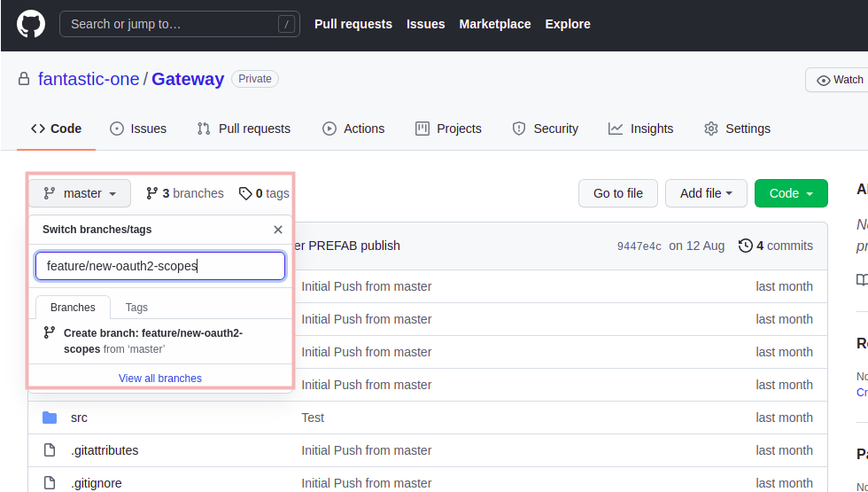Click the commits history clock icon
Screen dimensions: 868x492
[745, 246]
